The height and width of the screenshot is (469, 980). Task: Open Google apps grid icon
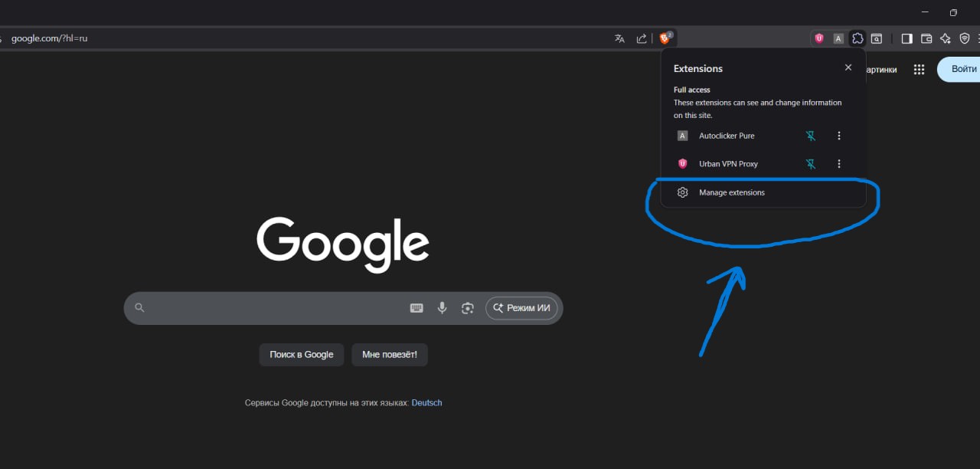tap(919, 69)
